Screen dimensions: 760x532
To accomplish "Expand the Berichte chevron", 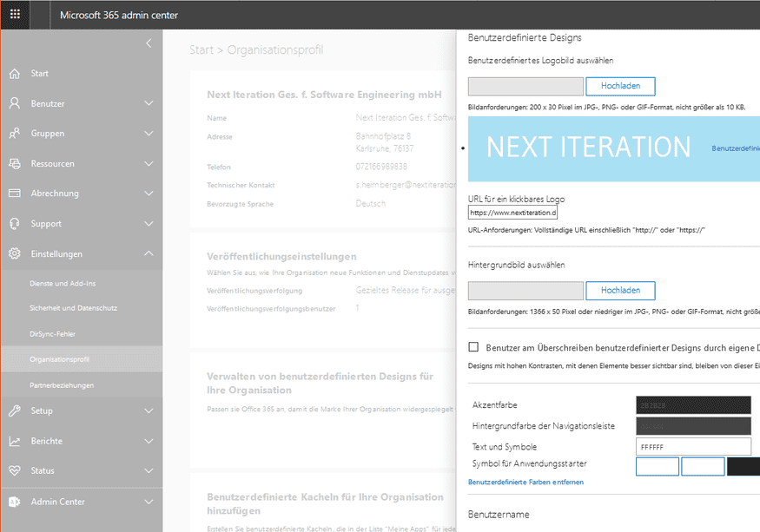I will tap(149, 441).
